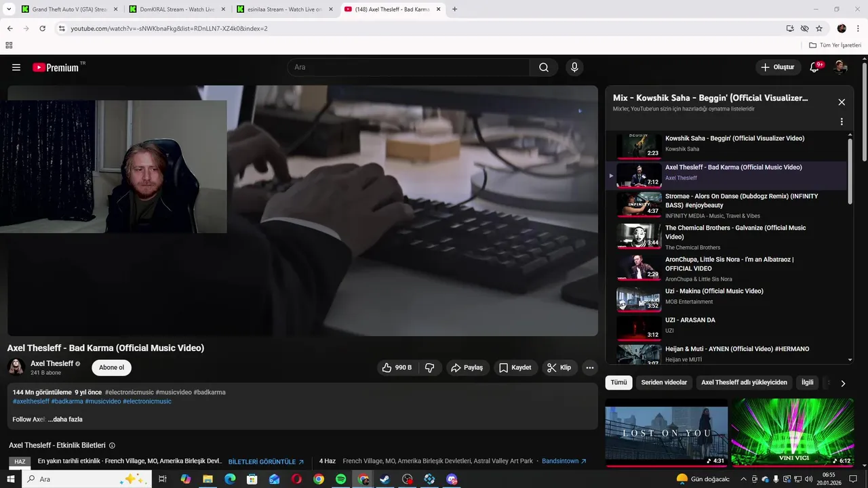Click the Paylaş share button
The width and height of the screenshot is (868, 488).
pos(467,367)
